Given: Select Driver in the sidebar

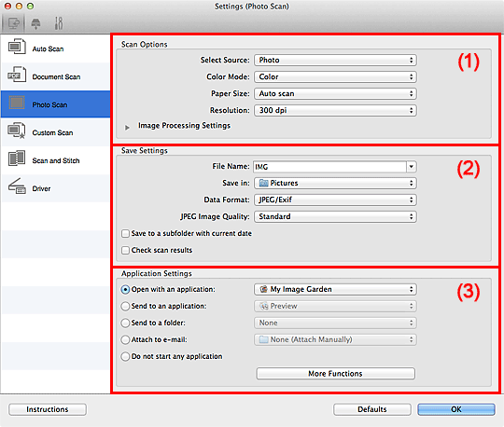Looking at the screenshot, I should [x=55, y=188].
